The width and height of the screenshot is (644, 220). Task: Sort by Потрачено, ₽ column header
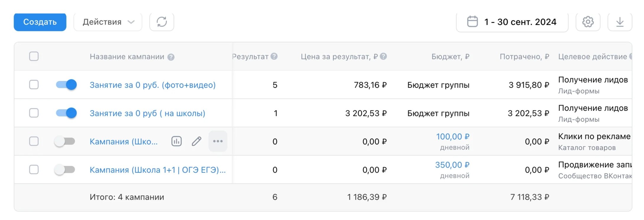pos(524,57)
